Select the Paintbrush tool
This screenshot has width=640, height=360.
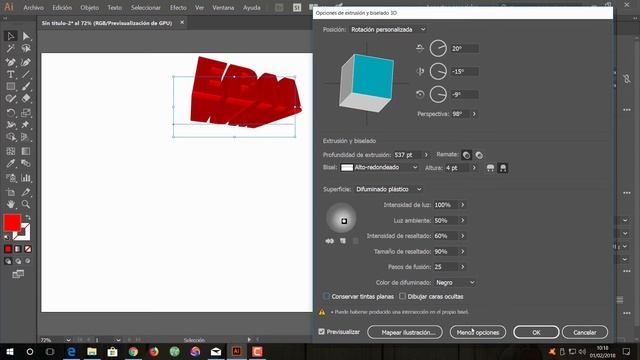tap(26, 86)
